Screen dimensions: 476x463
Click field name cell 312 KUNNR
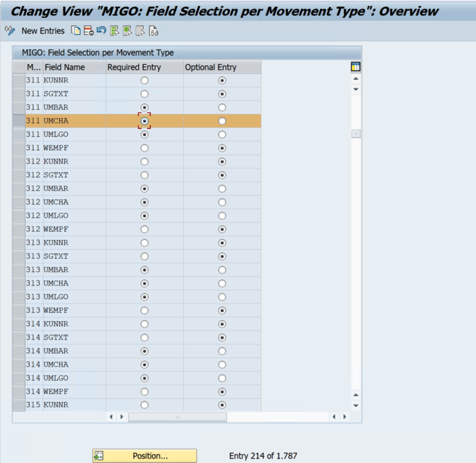click(x=74, y=161)
